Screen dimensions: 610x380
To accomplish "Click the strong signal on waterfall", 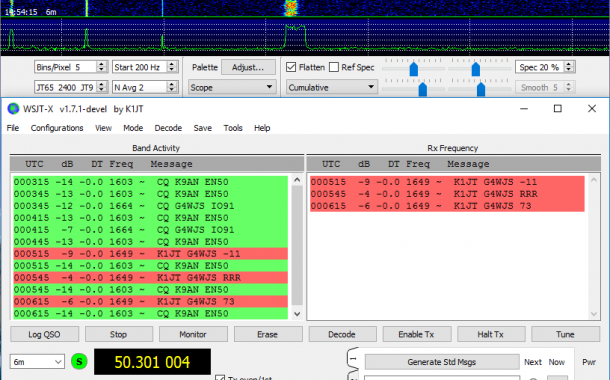I will point(291,8).
